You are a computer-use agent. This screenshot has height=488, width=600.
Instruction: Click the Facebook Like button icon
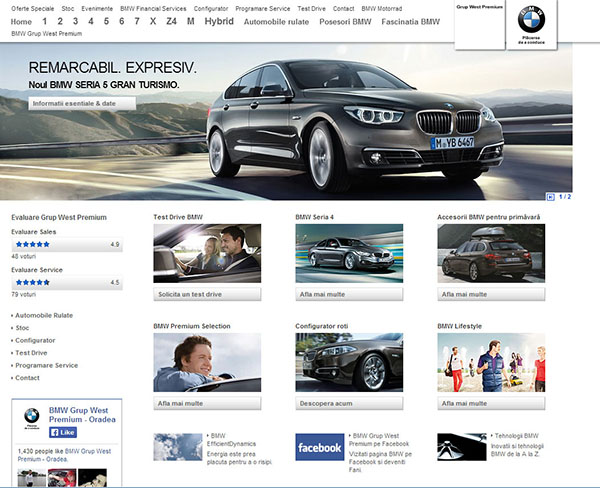[x=63, y=433]
